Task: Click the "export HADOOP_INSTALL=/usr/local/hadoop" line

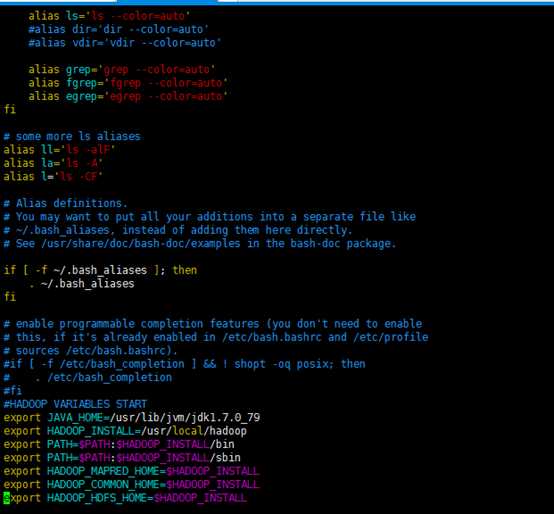Action: [125, 431]
